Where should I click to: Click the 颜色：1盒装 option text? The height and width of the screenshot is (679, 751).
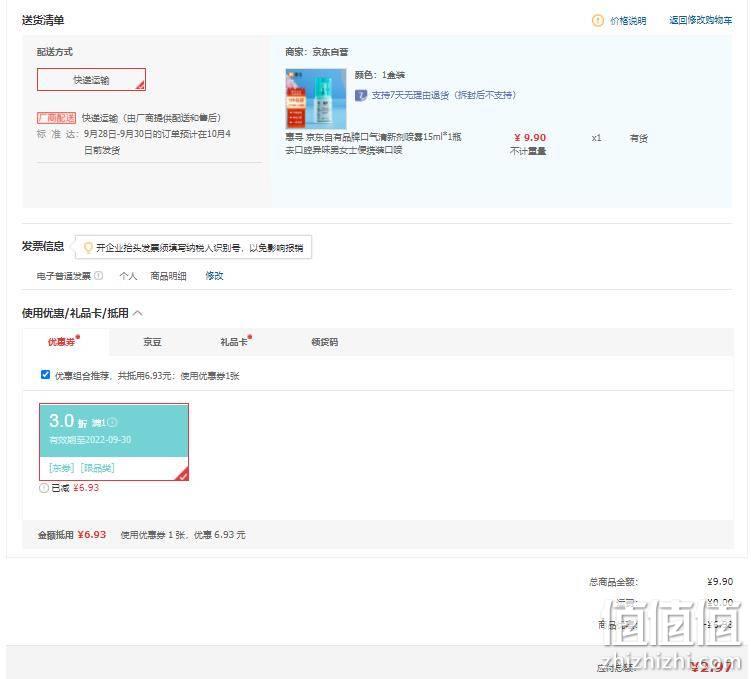pos(379,75)
